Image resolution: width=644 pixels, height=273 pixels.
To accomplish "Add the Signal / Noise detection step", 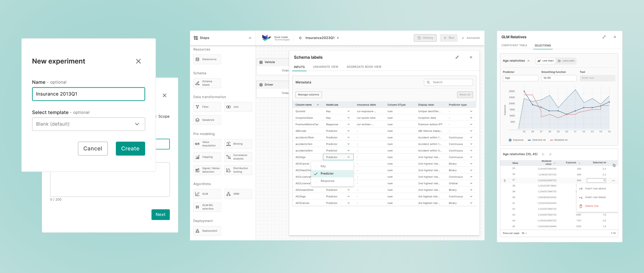I will click(207, 170).
